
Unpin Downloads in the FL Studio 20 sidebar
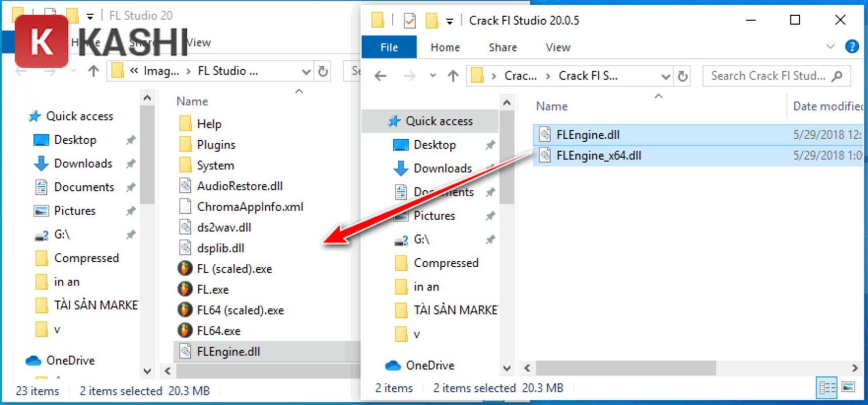131,164
